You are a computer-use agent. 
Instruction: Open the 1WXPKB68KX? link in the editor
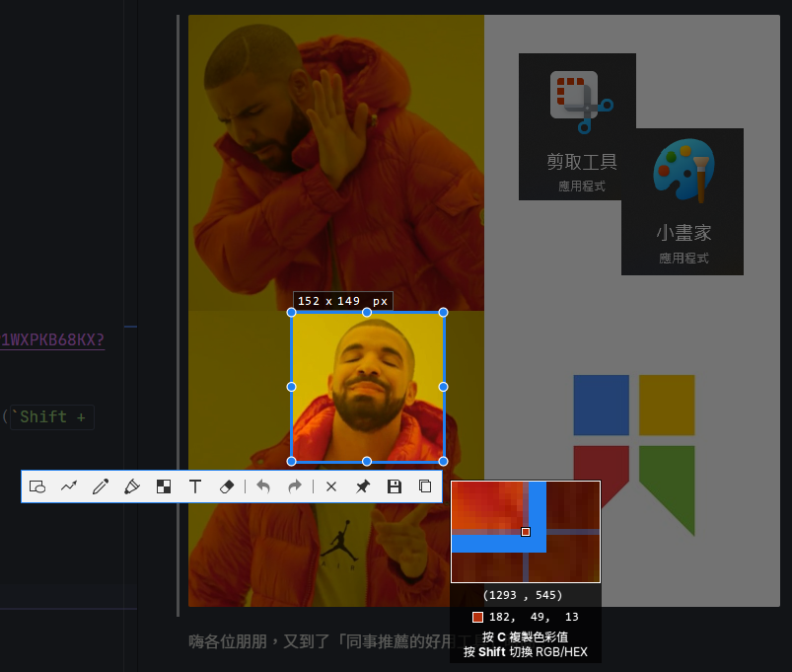(52, 339)
